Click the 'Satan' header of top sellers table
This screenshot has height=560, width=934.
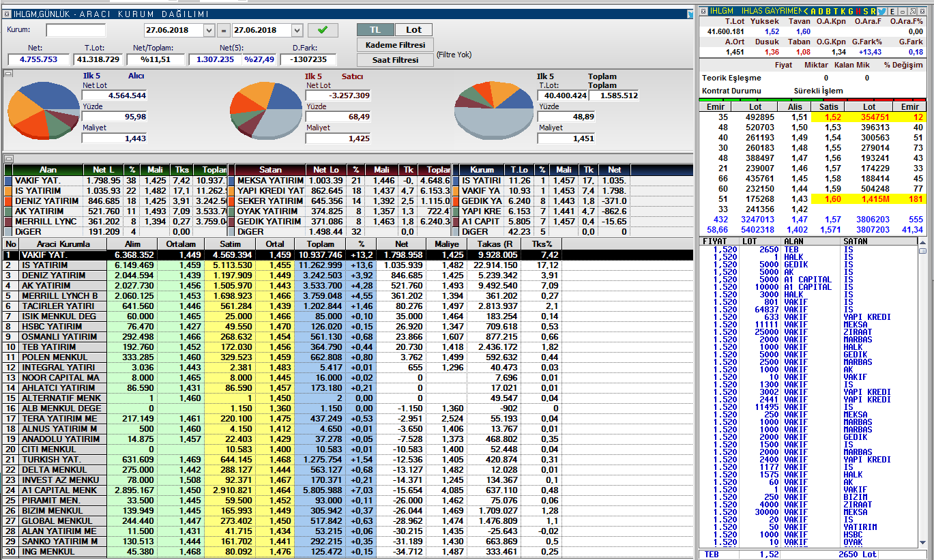coord(270,169)
